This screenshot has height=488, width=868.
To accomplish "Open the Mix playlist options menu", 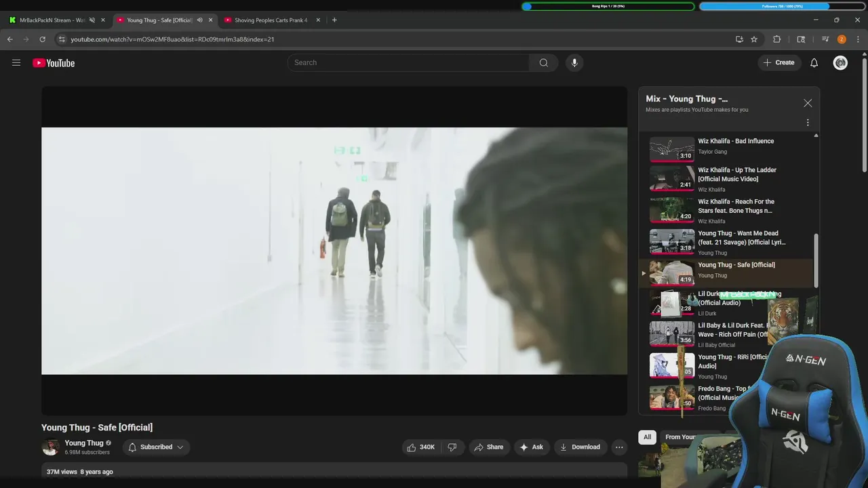I will pyautogui.click(x=808, y=123).
